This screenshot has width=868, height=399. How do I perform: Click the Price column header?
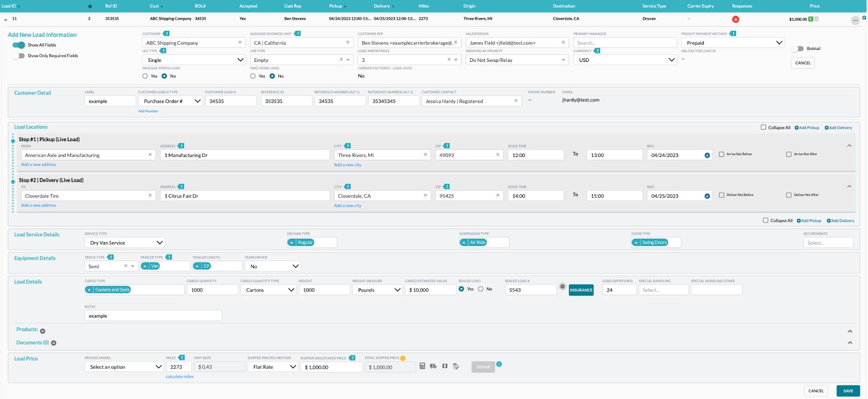coord(815,6)
